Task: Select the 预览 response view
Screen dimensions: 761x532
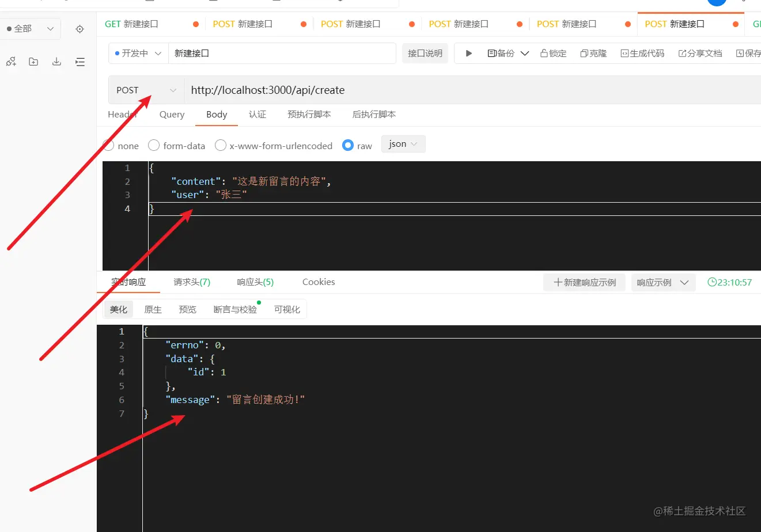Action: coord(187,309)
